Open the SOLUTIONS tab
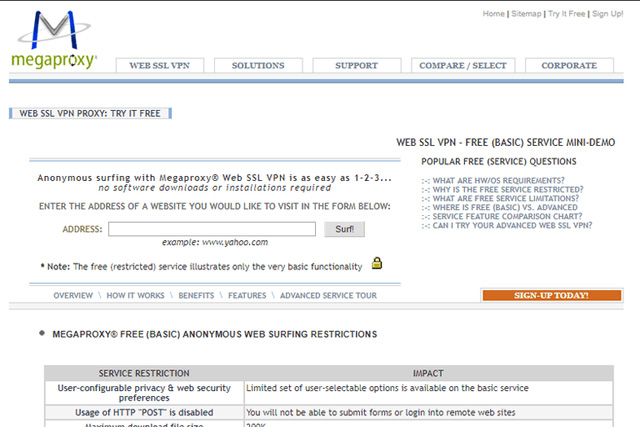 [x=258, y=65]
